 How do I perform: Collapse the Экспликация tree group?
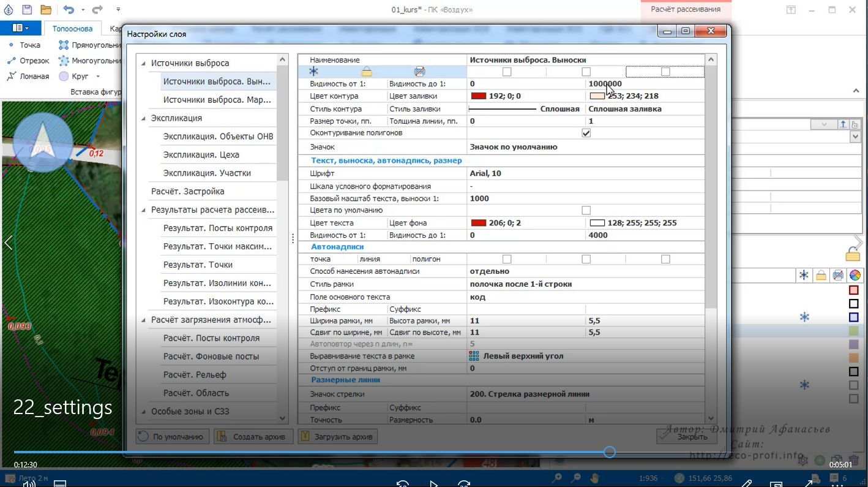(x=144, y=118)
